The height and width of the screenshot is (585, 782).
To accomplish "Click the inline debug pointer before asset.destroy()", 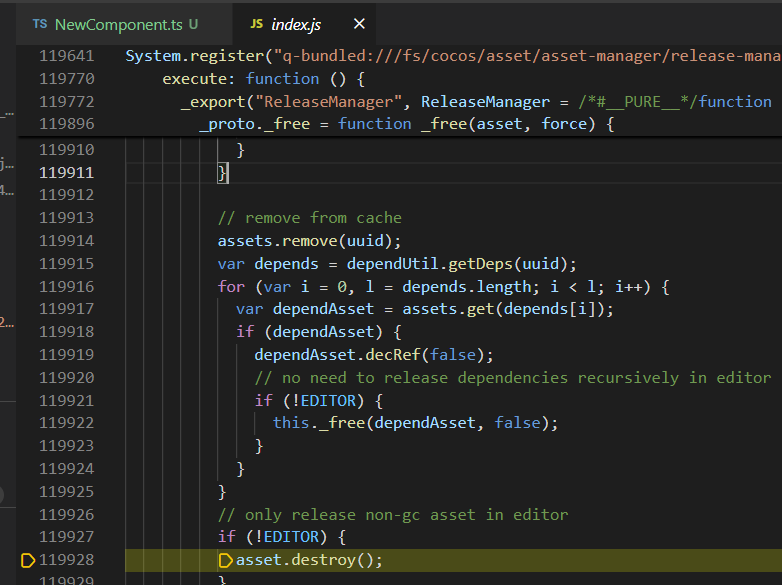I will tap(225, 561).
